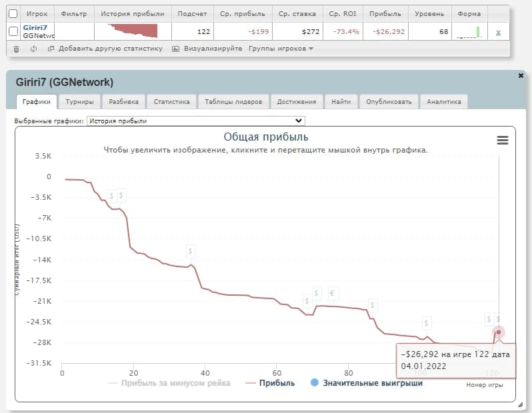Open the Выбранные графики dropdown
The image size is (532, 413).
195,121
